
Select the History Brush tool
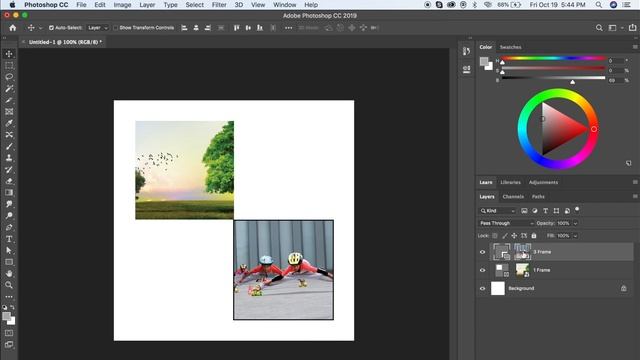[9, 169]
